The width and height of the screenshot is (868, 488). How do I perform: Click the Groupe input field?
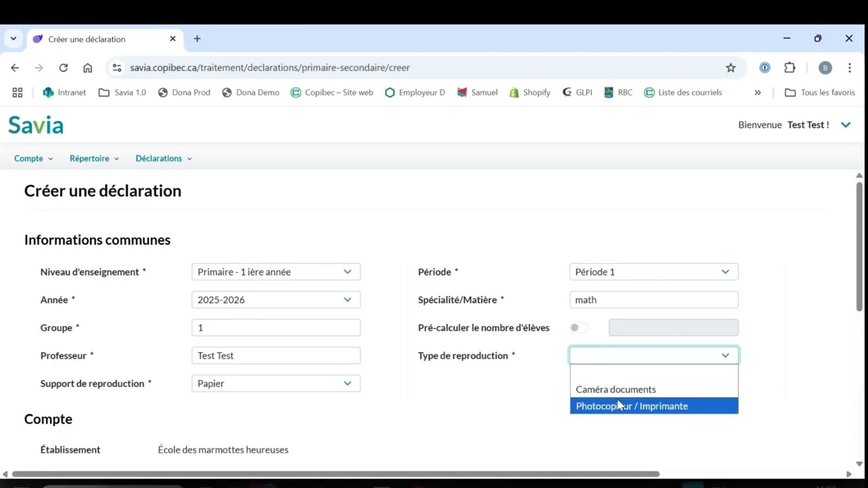click(x=276, y=327)
